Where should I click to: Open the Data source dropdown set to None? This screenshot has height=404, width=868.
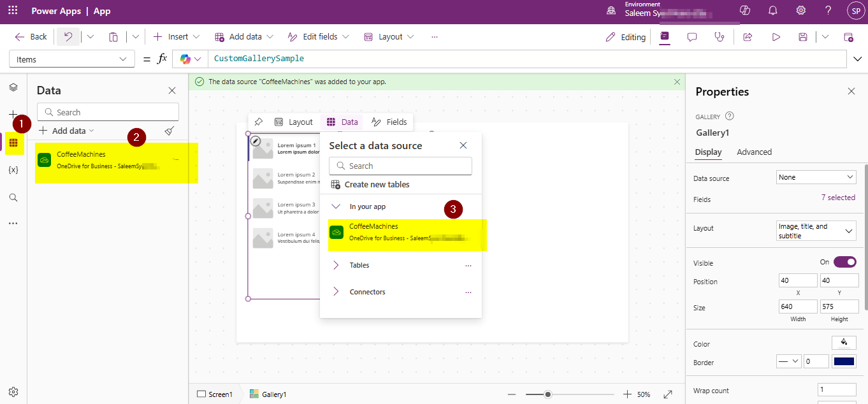coord(816,177)
